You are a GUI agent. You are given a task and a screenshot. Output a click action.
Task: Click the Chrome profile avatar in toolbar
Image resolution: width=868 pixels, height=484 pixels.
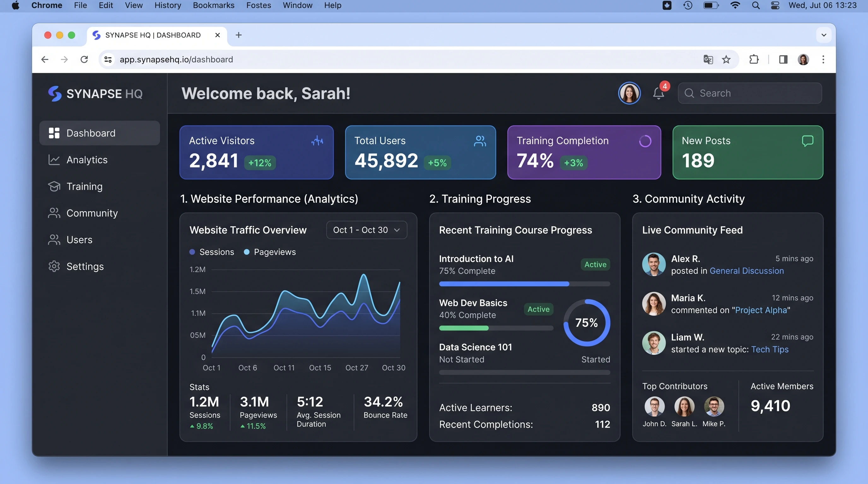803,60
